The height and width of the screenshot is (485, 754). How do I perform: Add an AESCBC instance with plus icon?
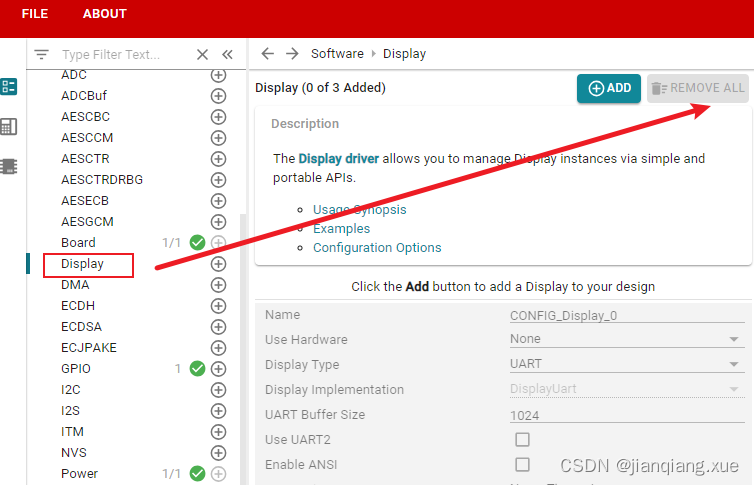pos(218,117)
